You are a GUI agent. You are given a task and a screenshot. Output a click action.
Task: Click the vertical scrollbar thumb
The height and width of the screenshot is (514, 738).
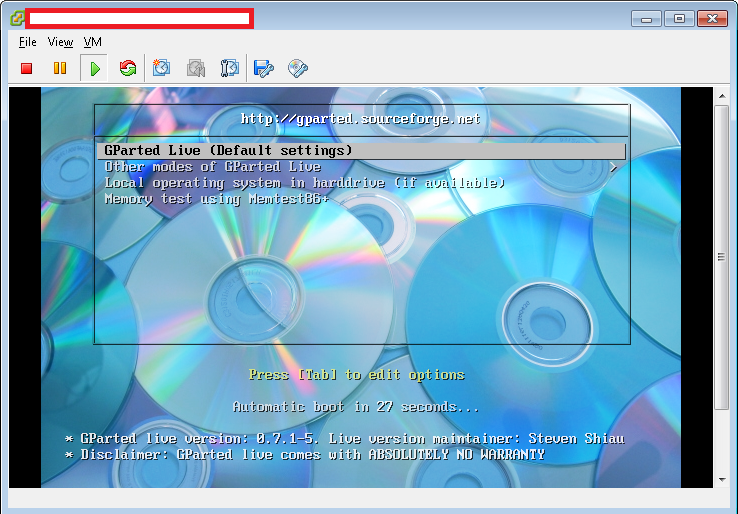pos(722,257)
